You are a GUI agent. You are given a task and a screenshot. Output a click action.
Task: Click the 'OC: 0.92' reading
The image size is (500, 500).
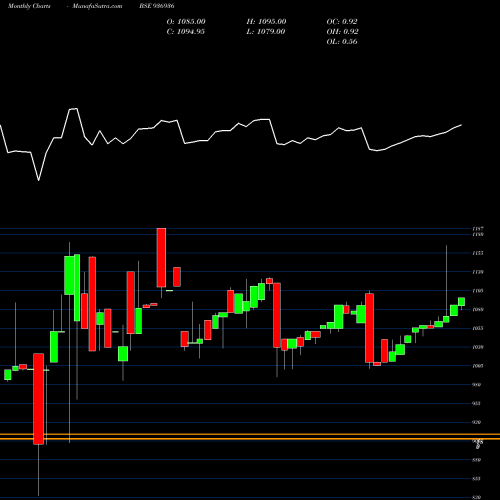pyautogui.click(x=342, y=22)
